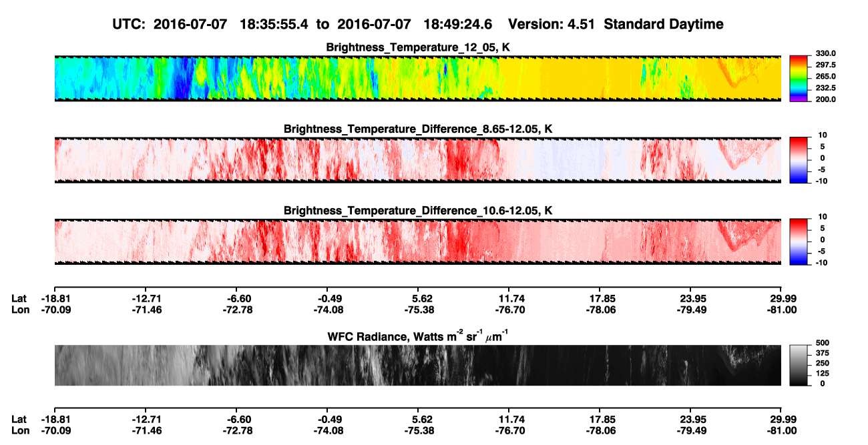
Task: Click the Version 4.51 Standard Daytime label
Action: [x=616, y=24]
